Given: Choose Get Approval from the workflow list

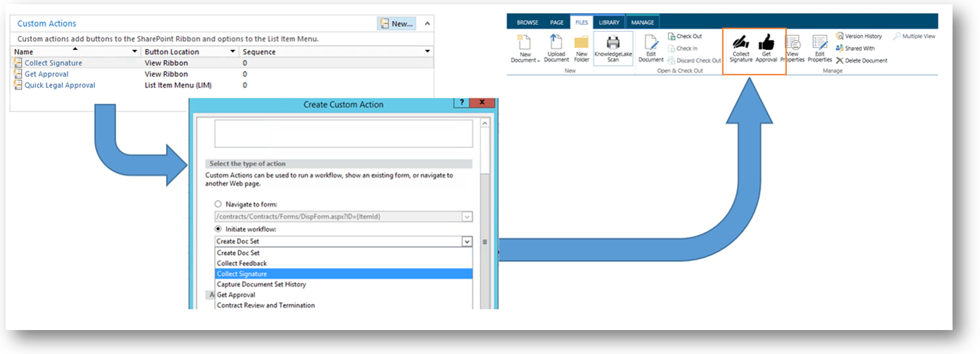Looking at the screenshot, I should coord(236,295).
